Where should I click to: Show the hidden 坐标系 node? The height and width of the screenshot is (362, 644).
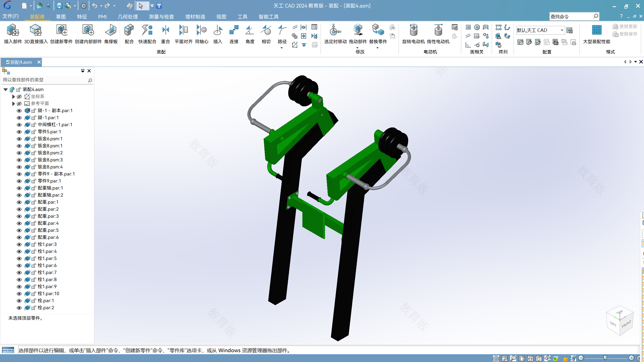click(19, 97)
